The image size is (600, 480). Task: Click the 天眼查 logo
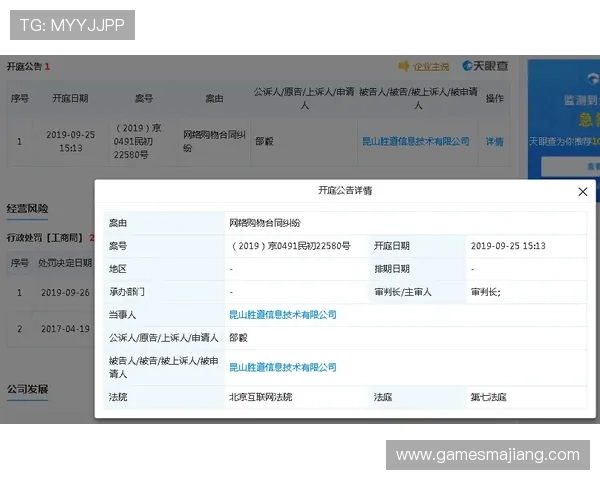[485, 66]
